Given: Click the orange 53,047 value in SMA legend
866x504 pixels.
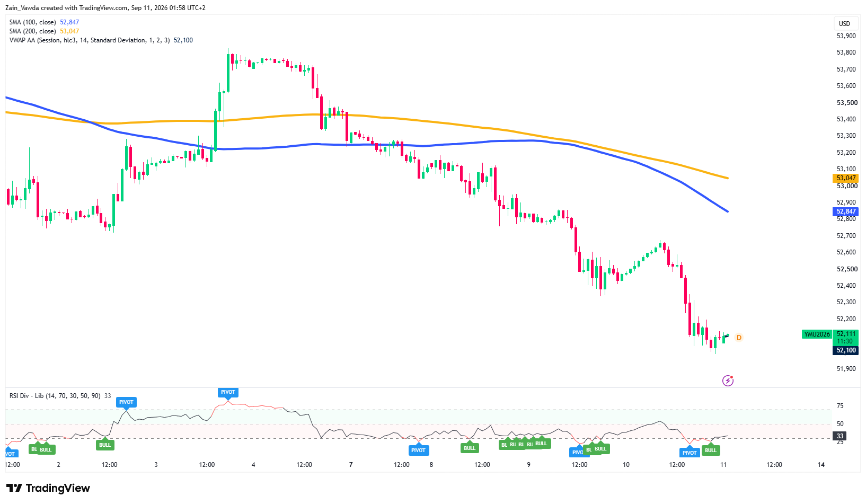Looking at the screenshot, I should (69, 31).
